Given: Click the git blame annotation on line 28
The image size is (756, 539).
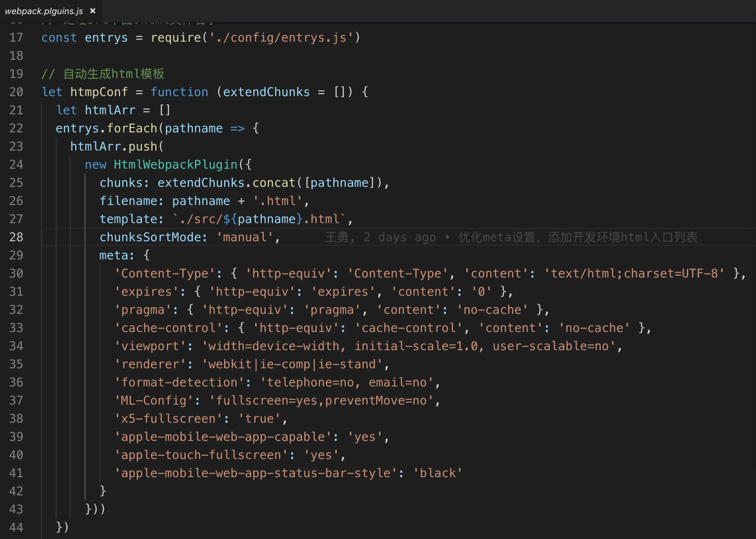Looking at the screenshot, I should [511, 237].
